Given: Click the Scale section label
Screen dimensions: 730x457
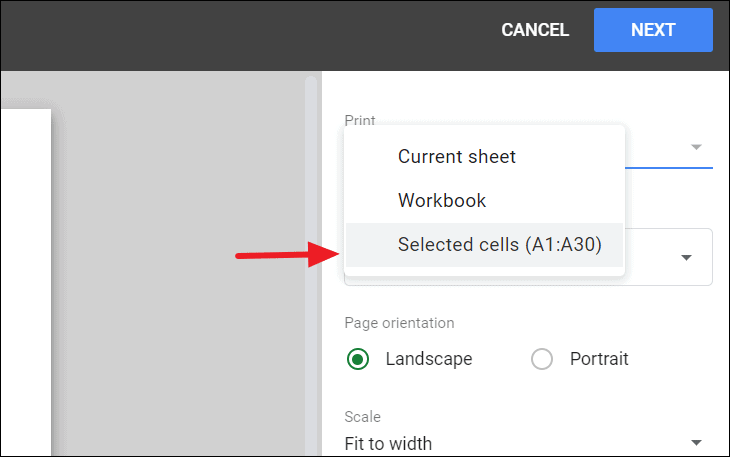Looking at the screenshot, I should pyautogui.click(x=362, y=417).
